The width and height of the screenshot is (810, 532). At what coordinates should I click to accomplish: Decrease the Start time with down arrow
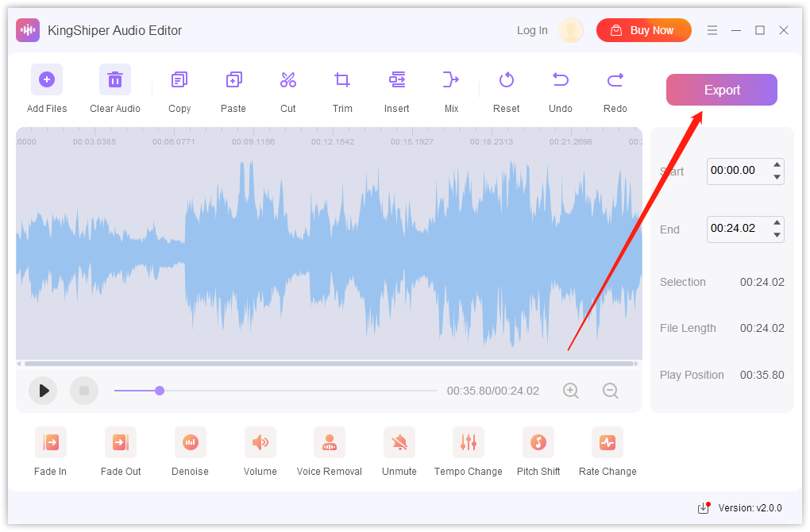[x=777, y=177]
